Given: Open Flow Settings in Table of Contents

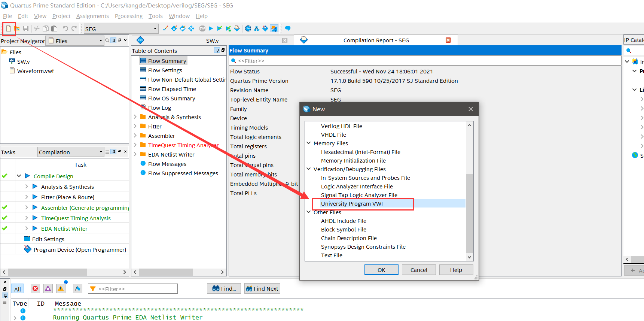Looking at the screenshot, I should [165, 70].
